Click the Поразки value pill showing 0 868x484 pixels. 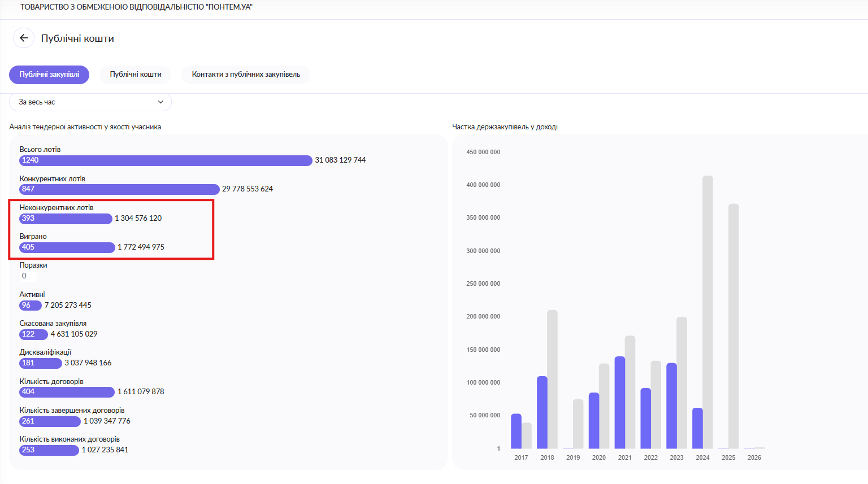[x=28, y=276]
